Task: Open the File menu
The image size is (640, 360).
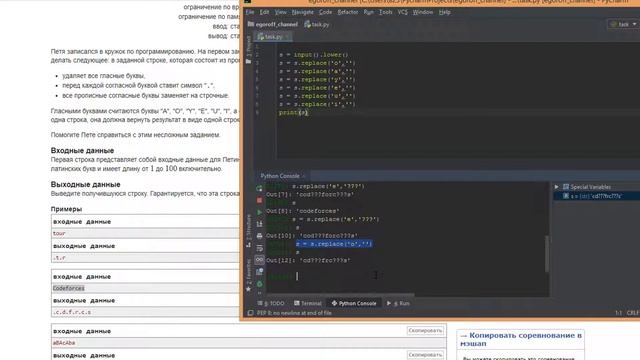Action: pos(249,12)
